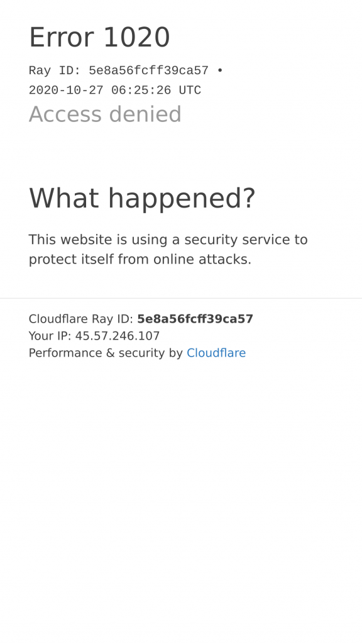The image size is (362, 644).
Task: Click the bullet dot after the Ray ID
Action: [220, 70]
